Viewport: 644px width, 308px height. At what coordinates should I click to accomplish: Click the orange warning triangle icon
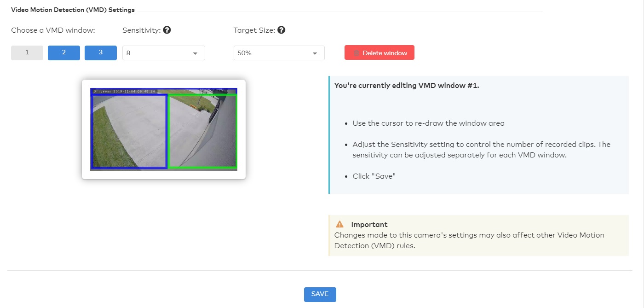point(339,225)
